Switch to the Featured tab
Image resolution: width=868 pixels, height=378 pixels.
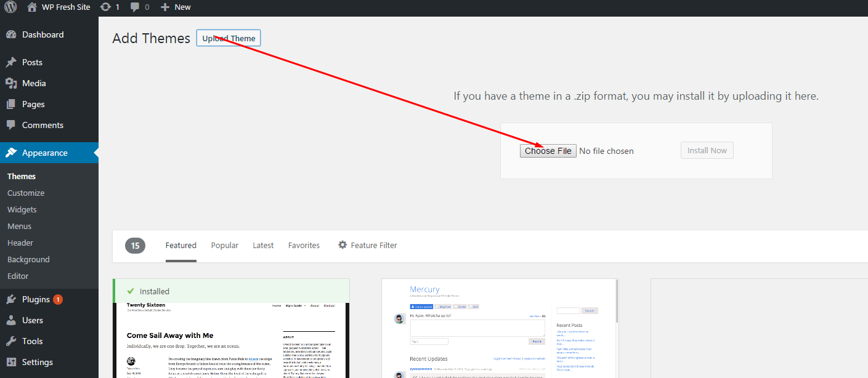tap(181, 246)
